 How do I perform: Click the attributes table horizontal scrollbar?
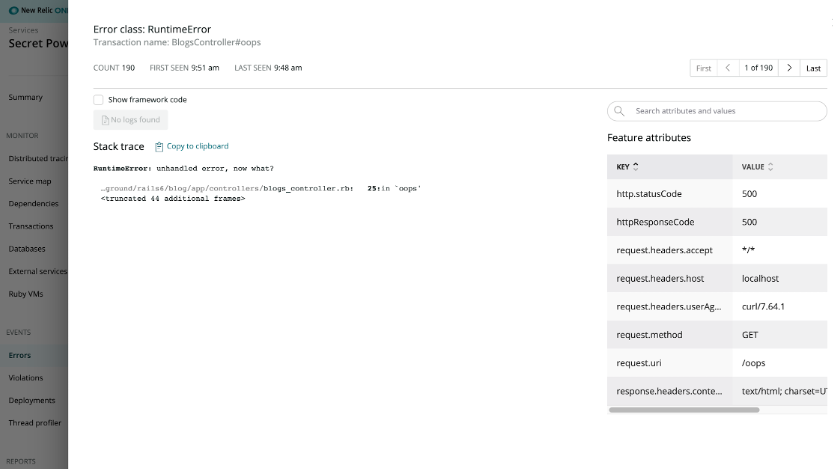tap(684, 410)
